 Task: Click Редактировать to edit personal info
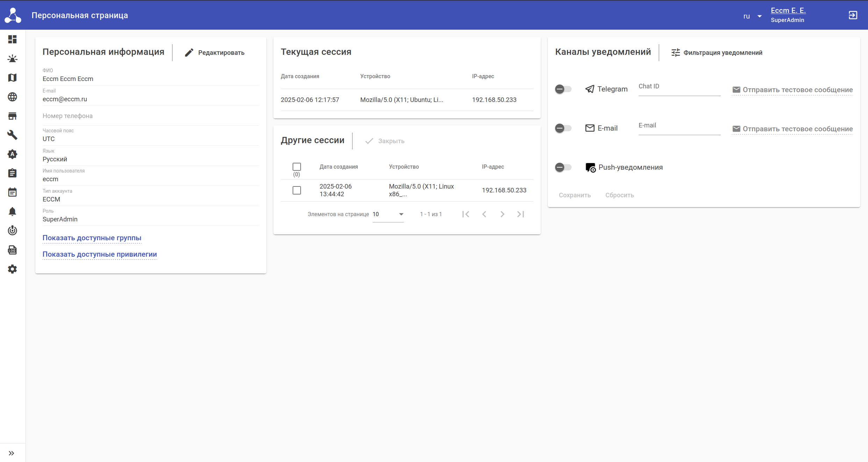(215, 53)
